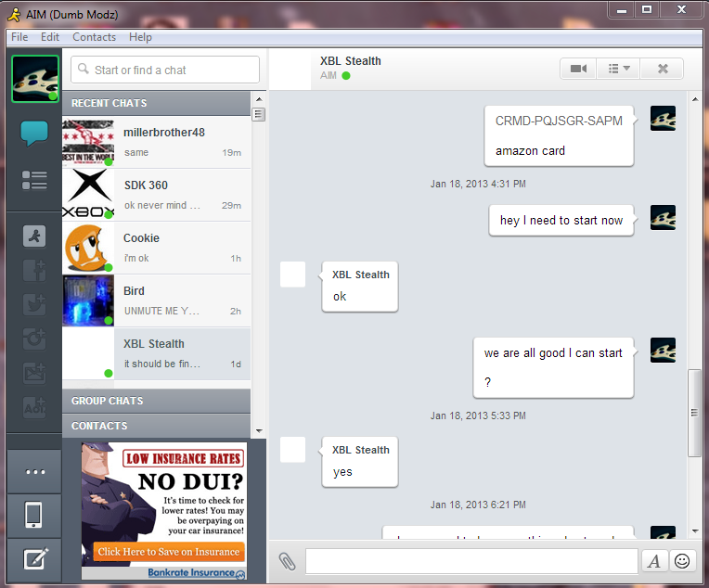The image size is (709, 588).
Task: Open the Help menu
Action: [x=140, y=37]
